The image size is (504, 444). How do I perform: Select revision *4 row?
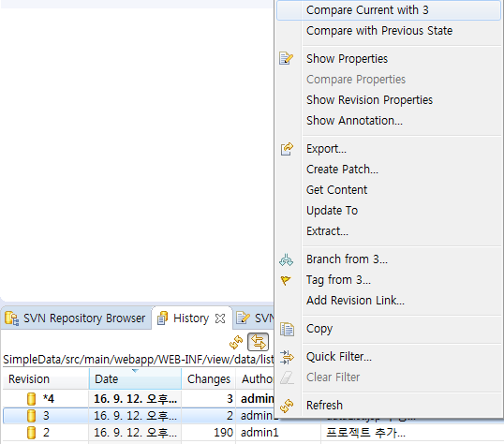(x=139, y=399)
